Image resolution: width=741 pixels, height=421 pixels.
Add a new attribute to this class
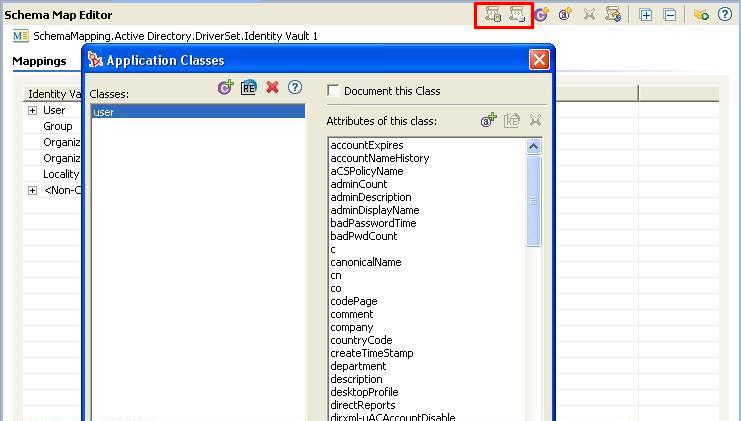(x=489, y=120)
